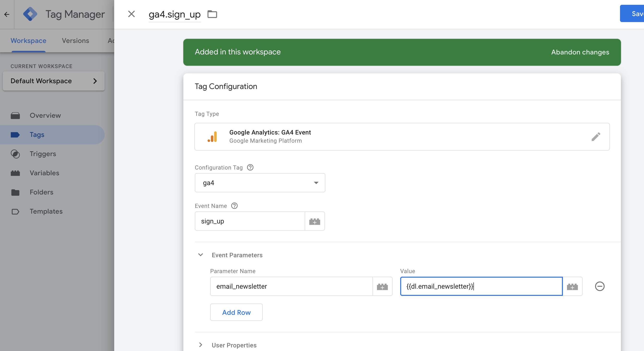644x351 pixels.
Task: Collapse the Event Parameters section
Action: tap(201, 255)
